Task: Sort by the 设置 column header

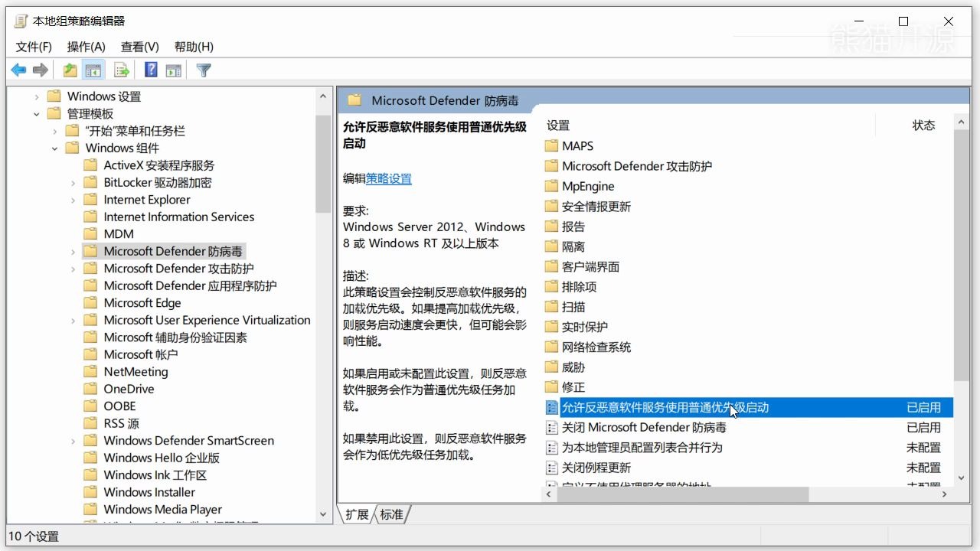Action: point(558,126)
